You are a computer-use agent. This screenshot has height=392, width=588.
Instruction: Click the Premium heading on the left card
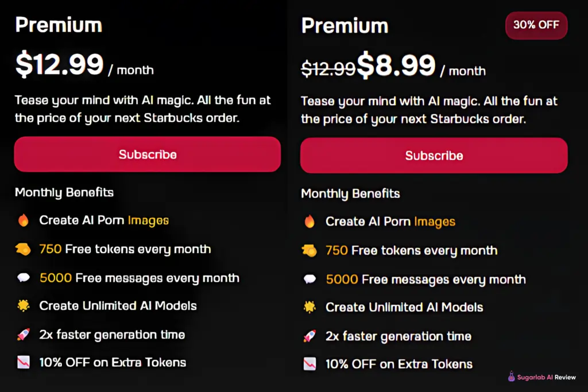(58, 25)
